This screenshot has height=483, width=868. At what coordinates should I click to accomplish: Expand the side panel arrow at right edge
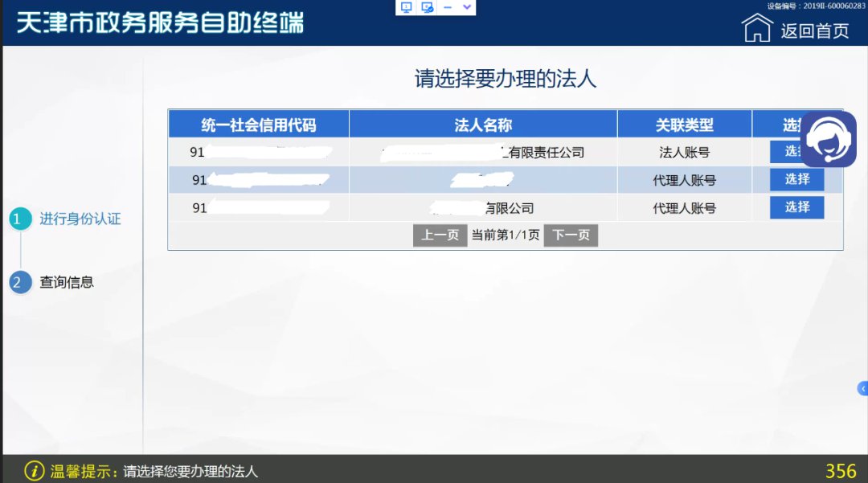point(862,388)
